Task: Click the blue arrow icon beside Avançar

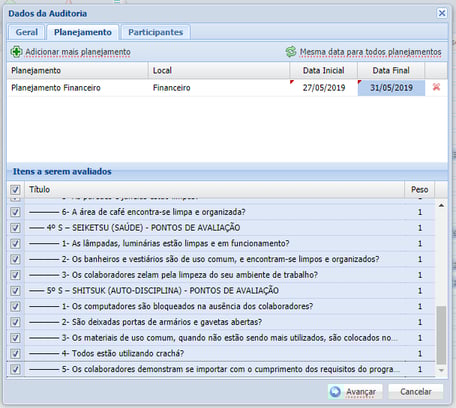Action: coord(335,392)
